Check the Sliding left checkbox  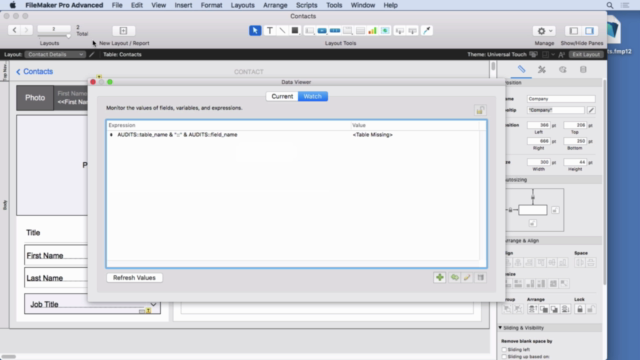(x=504, y=349)
